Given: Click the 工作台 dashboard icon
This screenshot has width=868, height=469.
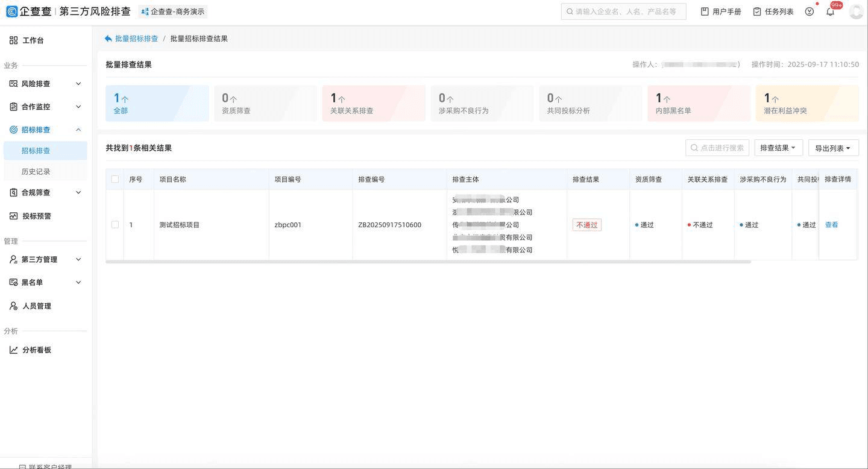Looking at the screenshot, I should 13,40.
